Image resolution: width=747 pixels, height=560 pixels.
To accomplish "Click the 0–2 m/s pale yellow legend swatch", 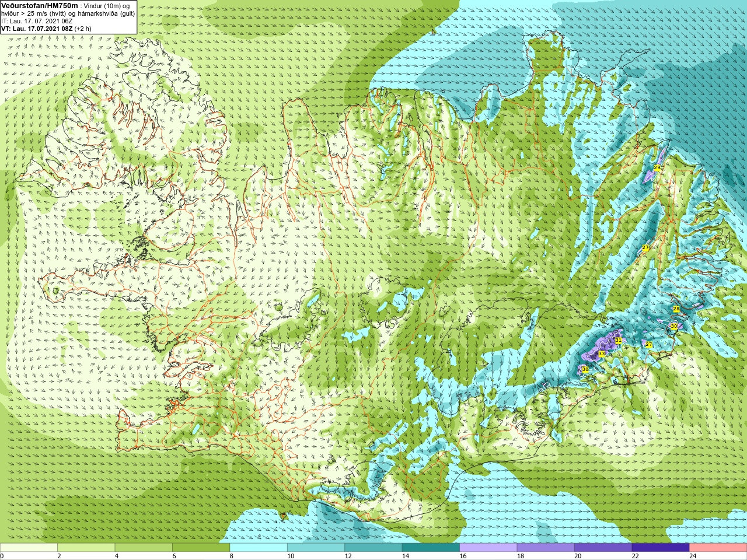I will (29, 548).
